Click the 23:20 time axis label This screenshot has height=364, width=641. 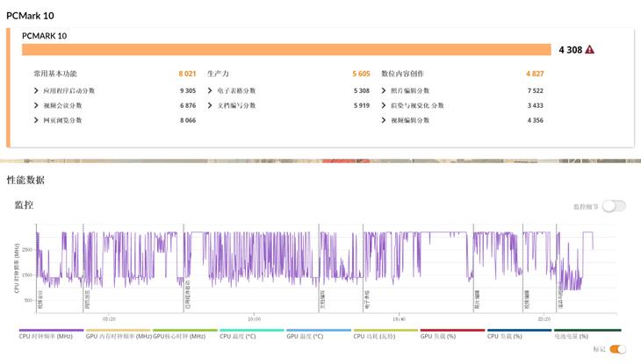544,318
